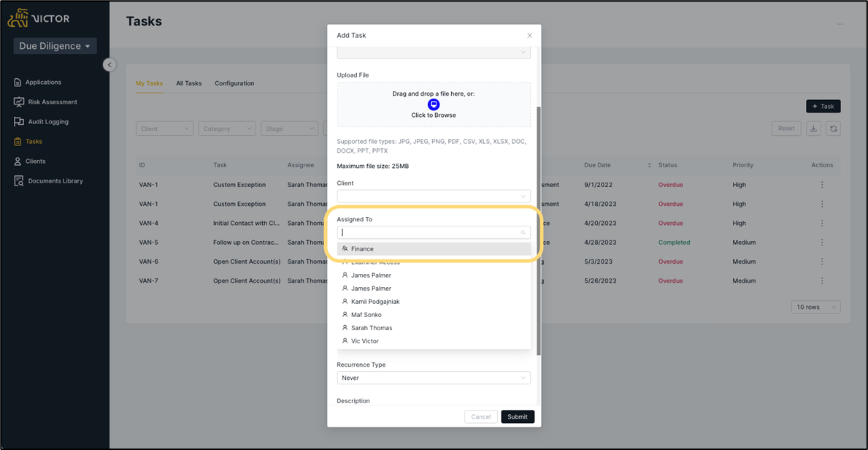Open actions menu for the 4/18/2023 task
The image size is (868, 450).
point(822,204)
